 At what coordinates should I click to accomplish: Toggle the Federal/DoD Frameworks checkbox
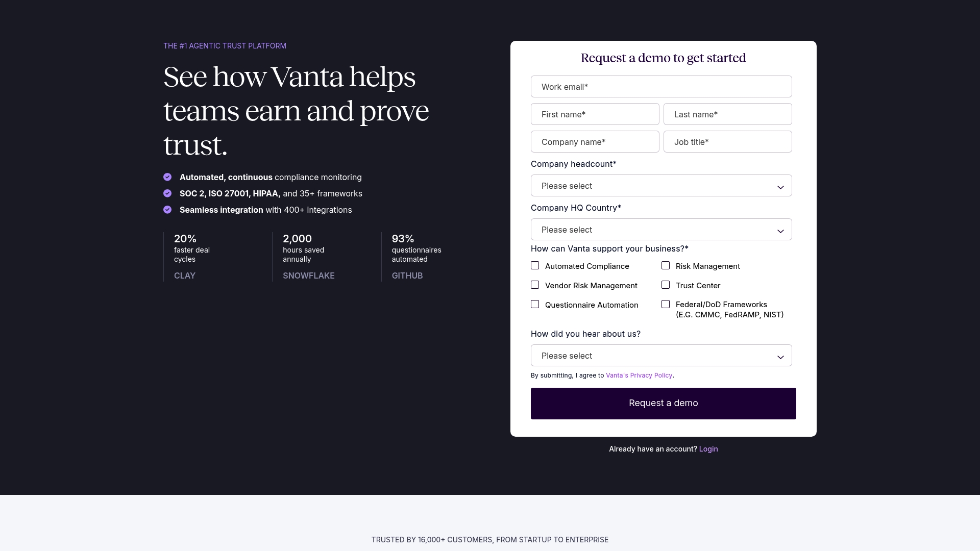[666, 304]
